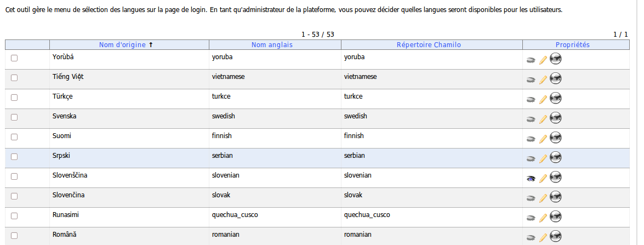Hide Slovenščina using the open eye icon
Viewport: 644px width, 245px height.
tap(531, 178)
